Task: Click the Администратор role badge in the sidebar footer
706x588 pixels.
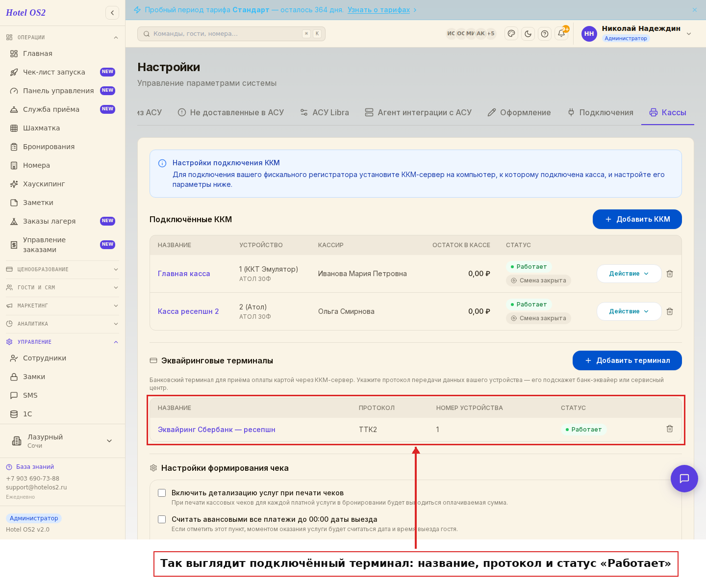Action: tap(34, 518)
